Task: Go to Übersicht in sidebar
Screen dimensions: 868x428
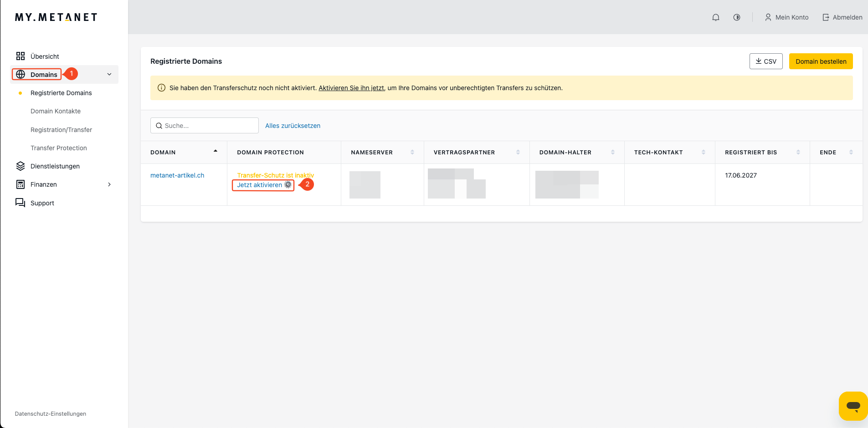Action: pos(45,56)
